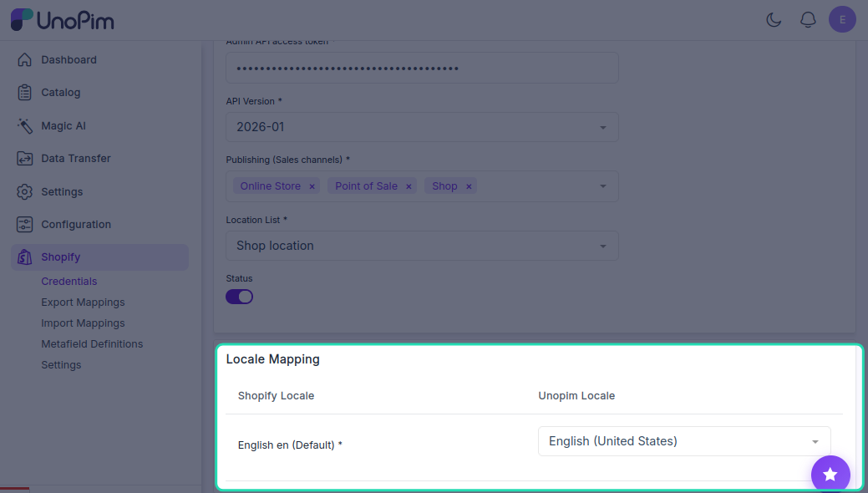The height and width of the screenshot is (493, 868).
Task: Remove Point of Sale channel tag
Action: (409, 186)
